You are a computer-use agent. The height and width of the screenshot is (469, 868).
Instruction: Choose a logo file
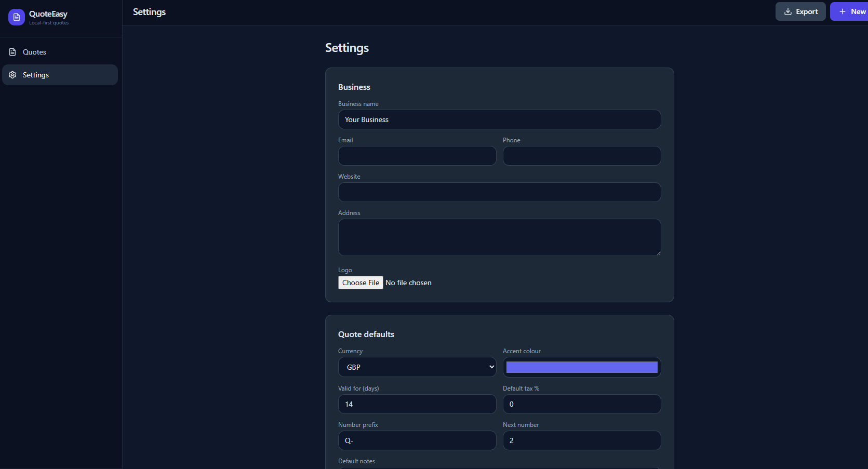click(x=360, y=283)
